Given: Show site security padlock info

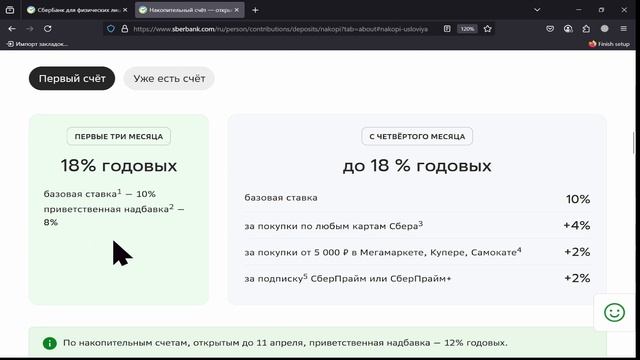Looking at the screenshot, I should (x=124, y=29).
